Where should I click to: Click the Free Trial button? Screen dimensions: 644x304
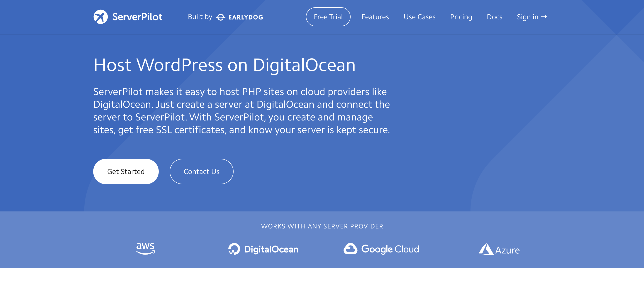pos(328,17)
